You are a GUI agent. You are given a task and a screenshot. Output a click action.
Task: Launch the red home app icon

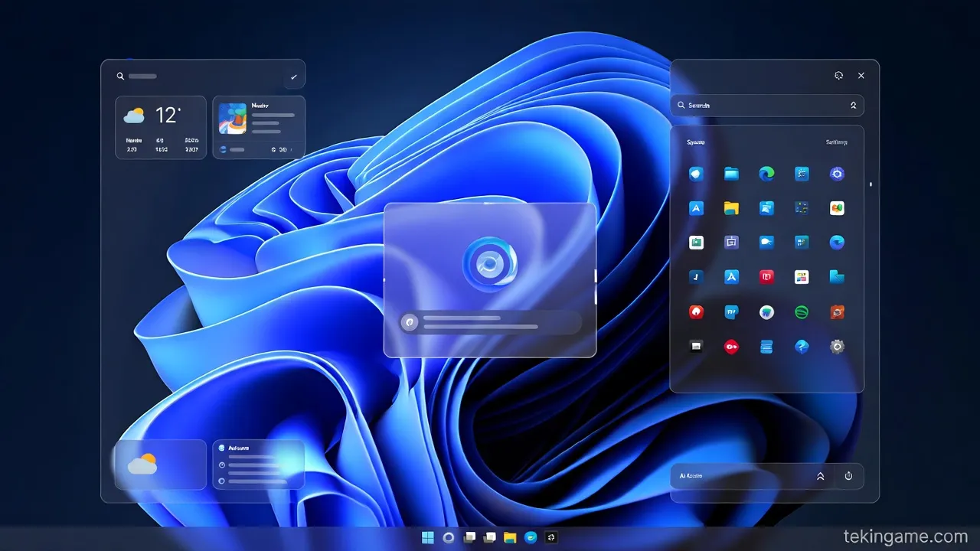(x=696, y=312)
